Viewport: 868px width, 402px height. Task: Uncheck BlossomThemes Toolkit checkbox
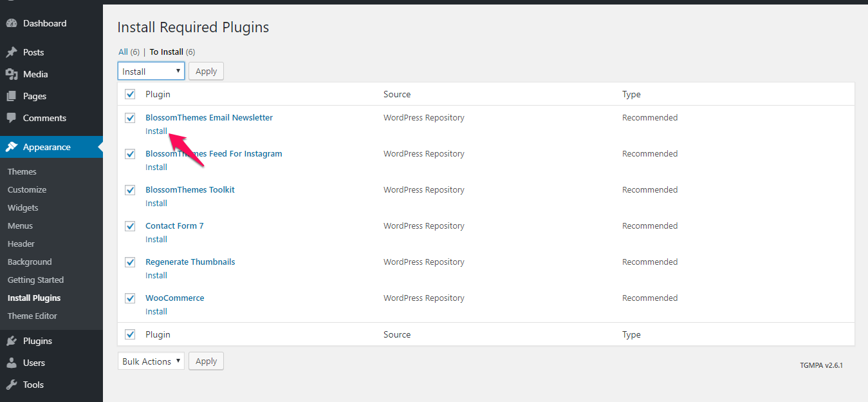coord(130,190)
